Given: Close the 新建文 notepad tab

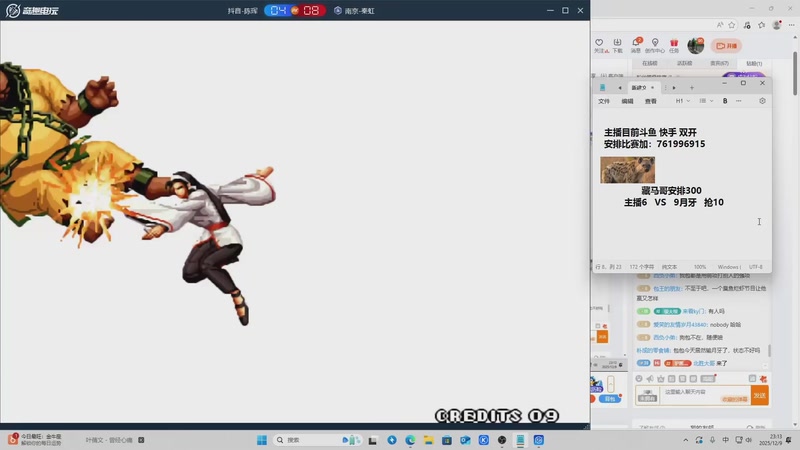Looking at the screenshot, I should coord(652,88).
